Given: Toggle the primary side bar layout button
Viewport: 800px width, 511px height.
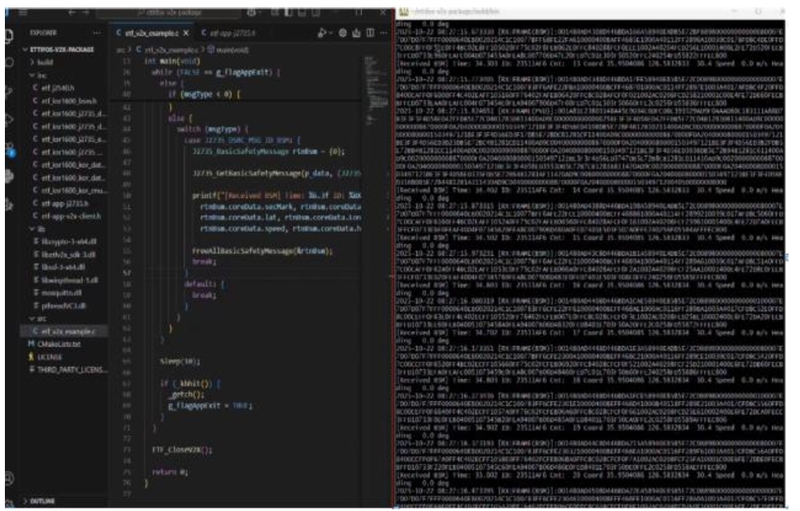Looking at the screenshot, I should (288, 12).
